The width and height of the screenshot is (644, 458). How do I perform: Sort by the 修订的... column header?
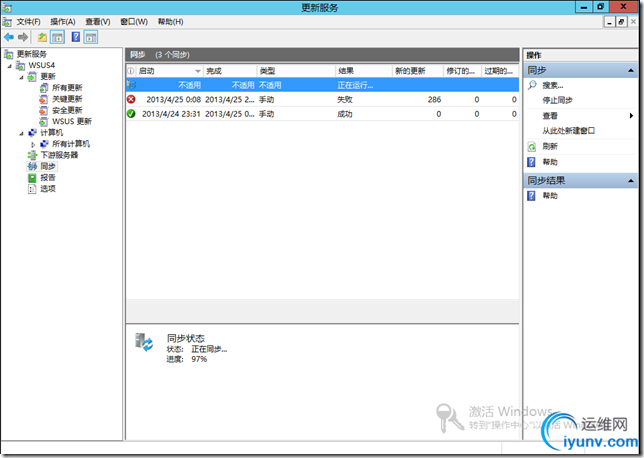click(x=462, y=71)
